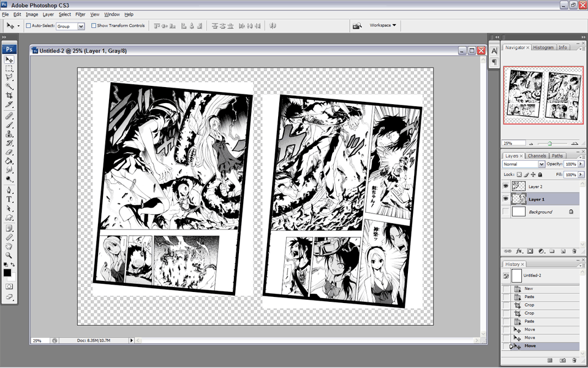Open the Layers panel options menu
Viewport: 588px width, 368px height.
point(581,156)
